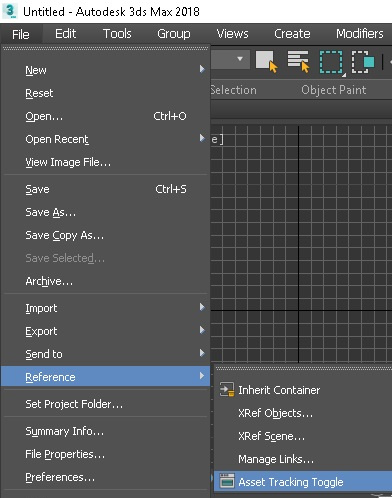Click the Select Object tool icon
The image size is (392, 498).
(266, 61)
